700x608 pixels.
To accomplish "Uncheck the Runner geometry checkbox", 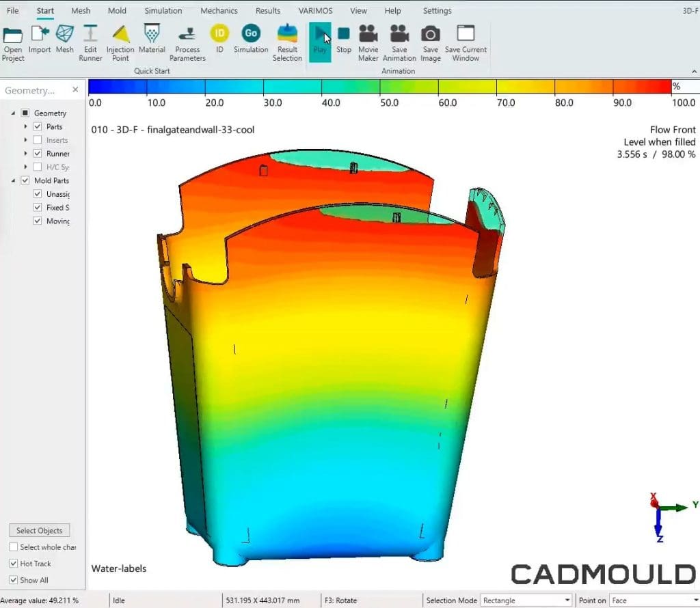I will [38, 153].
